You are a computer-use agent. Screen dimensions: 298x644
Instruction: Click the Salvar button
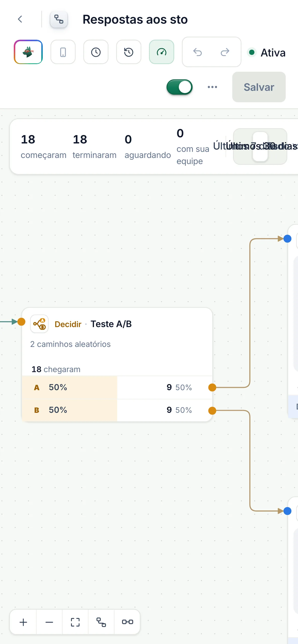259,87
